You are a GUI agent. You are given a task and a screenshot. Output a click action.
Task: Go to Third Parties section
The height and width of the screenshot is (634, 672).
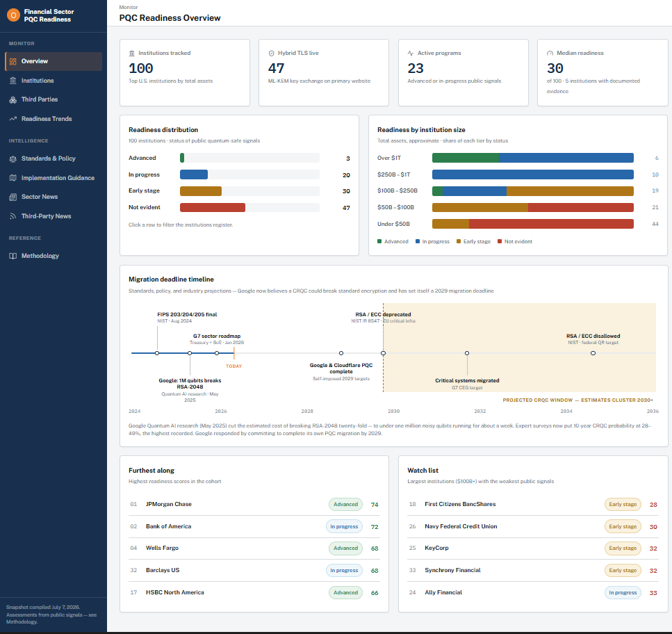tap(54, 99)
